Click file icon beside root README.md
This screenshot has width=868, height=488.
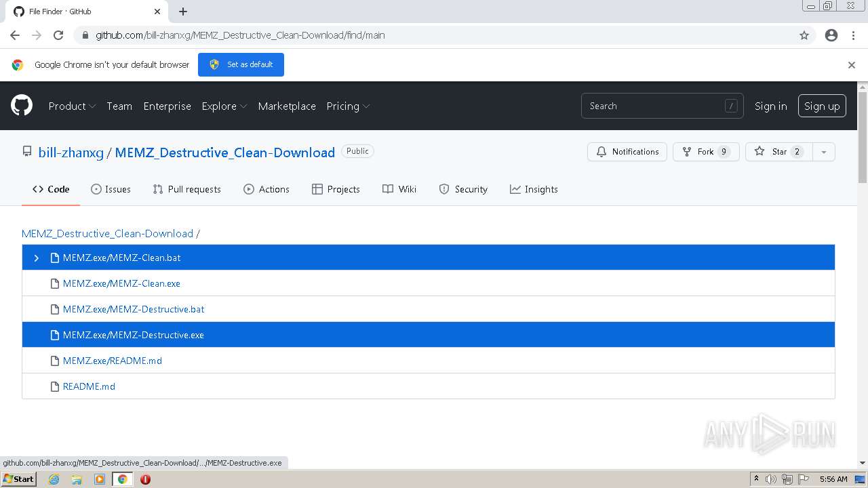click(x=55, y=386)
